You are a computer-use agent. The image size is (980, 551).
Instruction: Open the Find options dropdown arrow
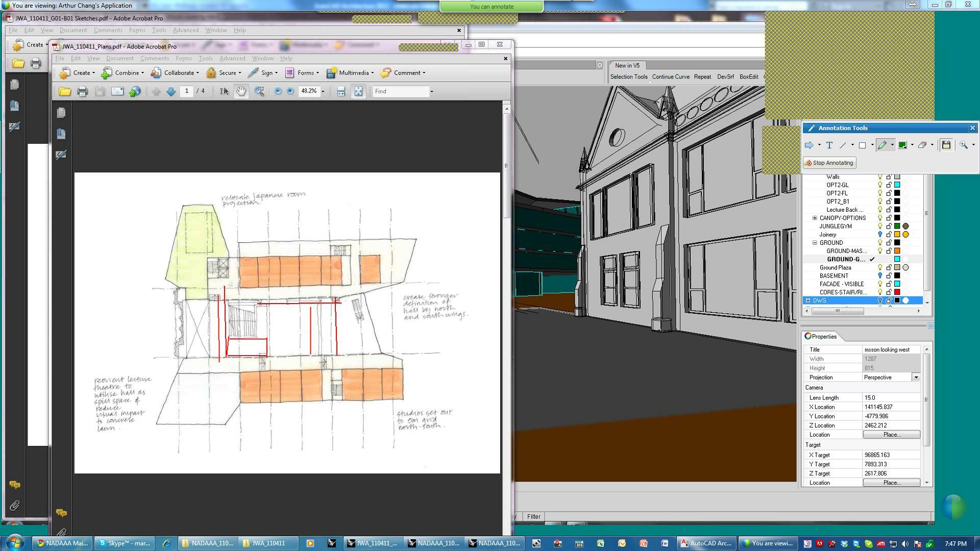432,92
